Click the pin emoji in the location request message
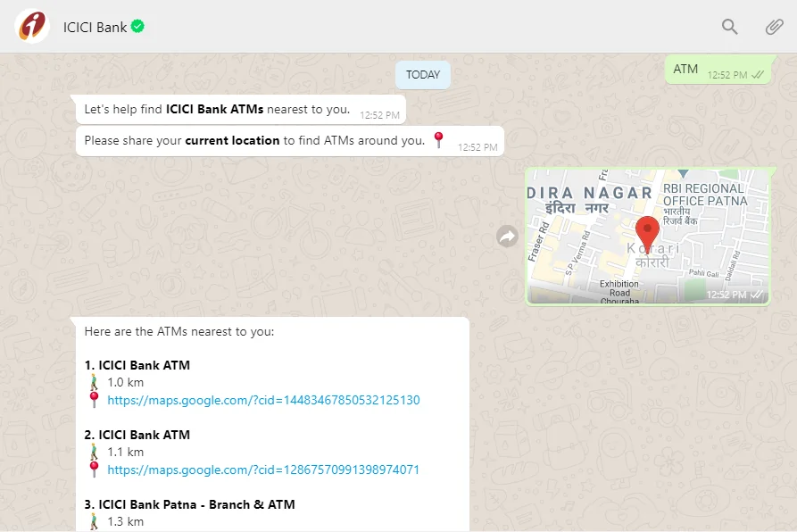This screenshot has width=797, height=532. pos(438,140)
